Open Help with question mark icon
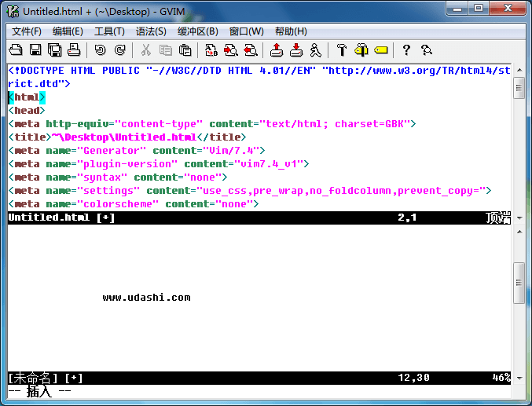 pyautogui.click(x=406, y=50)
